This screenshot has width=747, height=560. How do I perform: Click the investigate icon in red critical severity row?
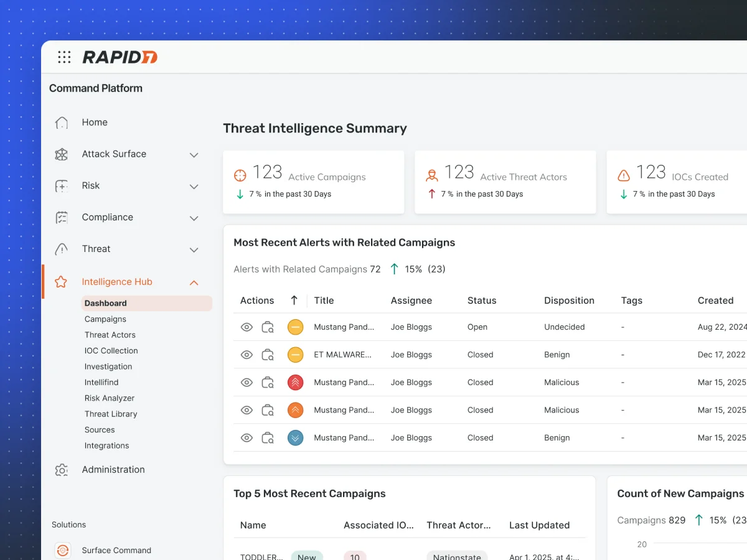[x=268, y=383]
